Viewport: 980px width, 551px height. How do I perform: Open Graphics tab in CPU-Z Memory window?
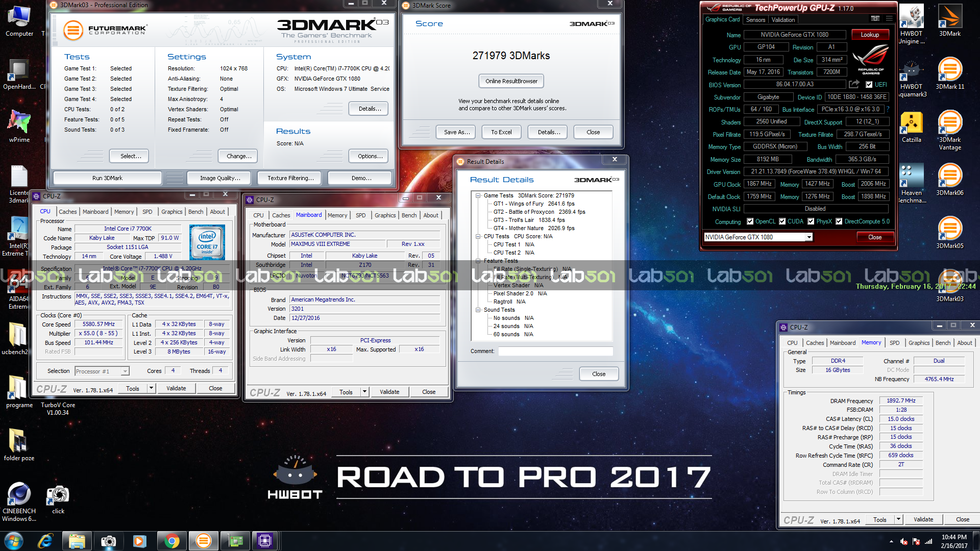point(919,343)
